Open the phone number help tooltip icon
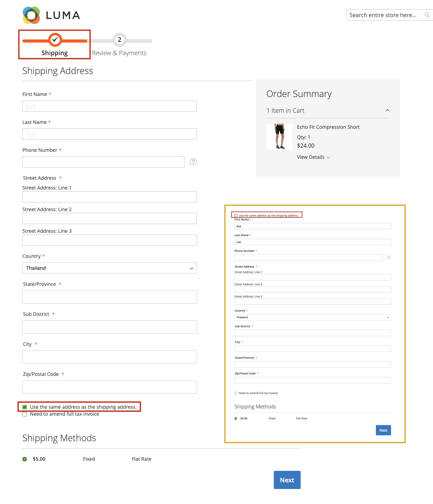Screen dimensions: 433x504 point(193,162)
